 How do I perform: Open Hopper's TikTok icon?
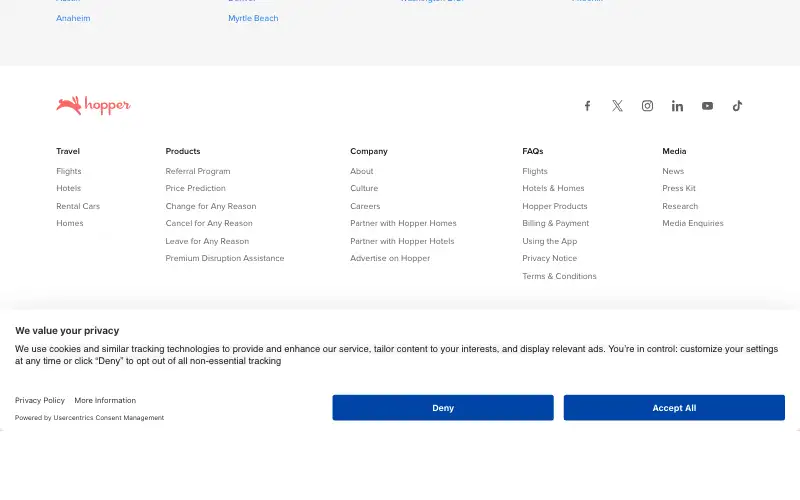[x=737, y=106]
